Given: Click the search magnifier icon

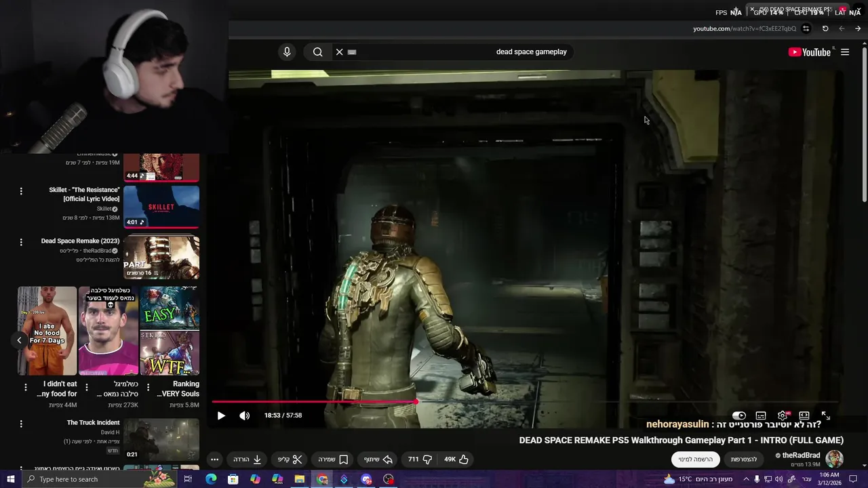Looking at the screenshot, I should pyautogui.click(x=317, y=52).
